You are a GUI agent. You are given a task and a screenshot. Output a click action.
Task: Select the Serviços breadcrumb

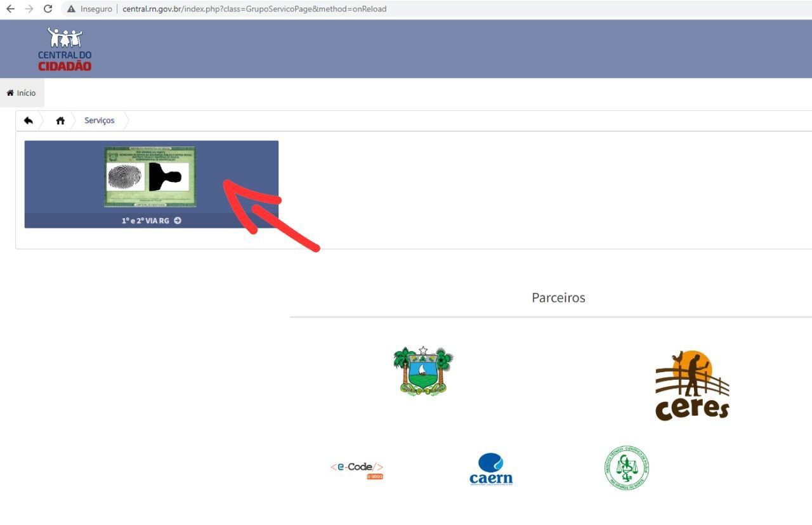point(100,120)
